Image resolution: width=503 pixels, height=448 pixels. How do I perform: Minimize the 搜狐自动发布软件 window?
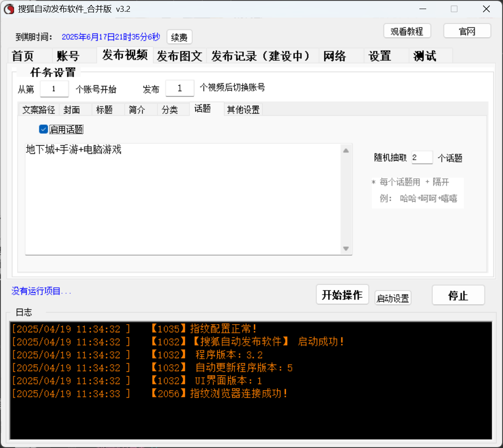(423, 9)
